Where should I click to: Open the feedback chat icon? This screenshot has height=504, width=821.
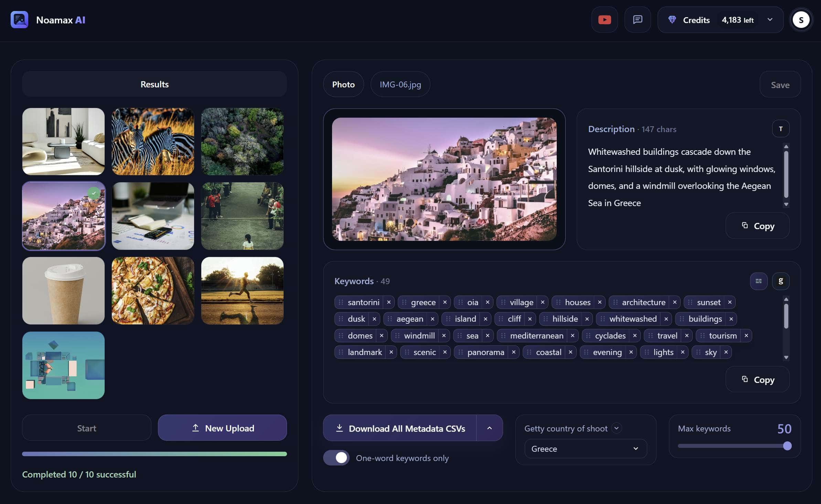(638, 20)
